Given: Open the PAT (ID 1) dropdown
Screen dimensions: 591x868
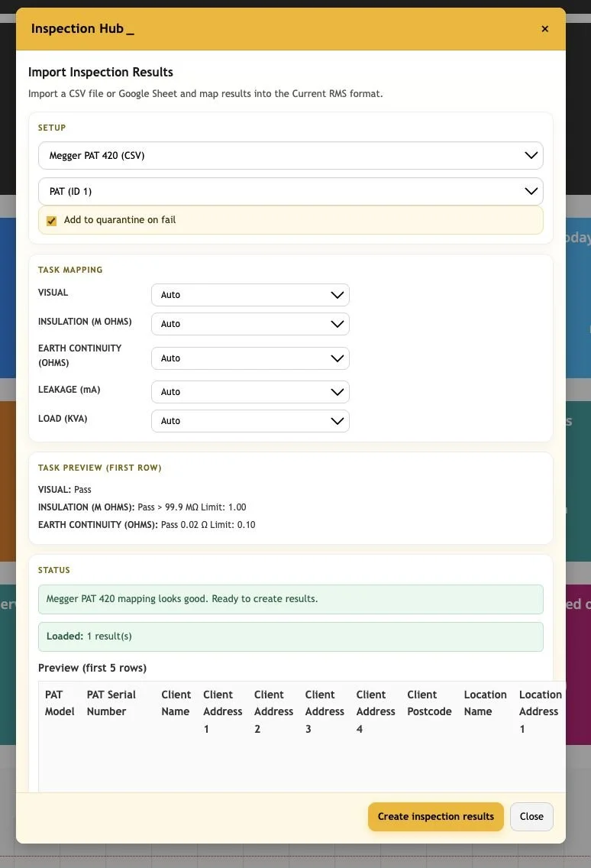Looking at the screenshot, I should tap(290, 192).
